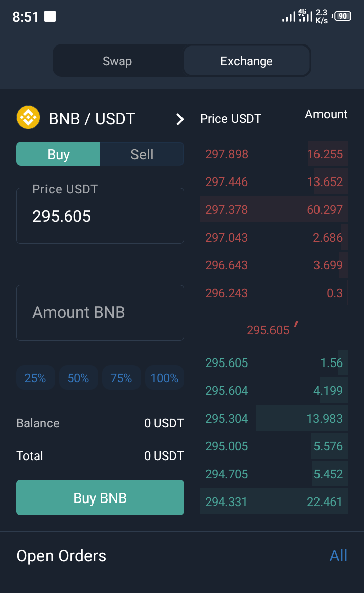The height and width of the screenshot is (593, 364).
Task: Switch to the Exchange tab
Action: click(247, 61)
